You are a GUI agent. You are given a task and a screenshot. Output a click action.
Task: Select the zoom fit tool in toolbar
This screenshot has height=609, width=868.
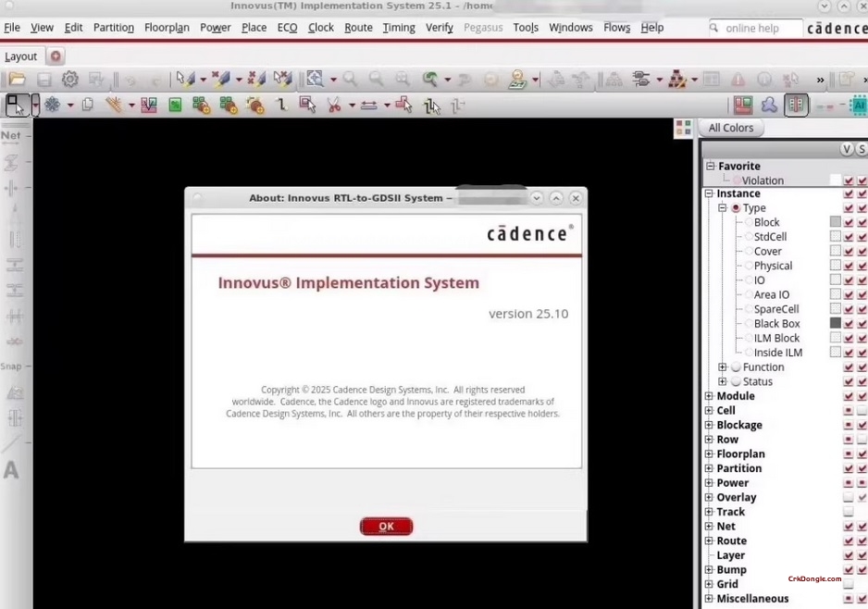point(312,80)
